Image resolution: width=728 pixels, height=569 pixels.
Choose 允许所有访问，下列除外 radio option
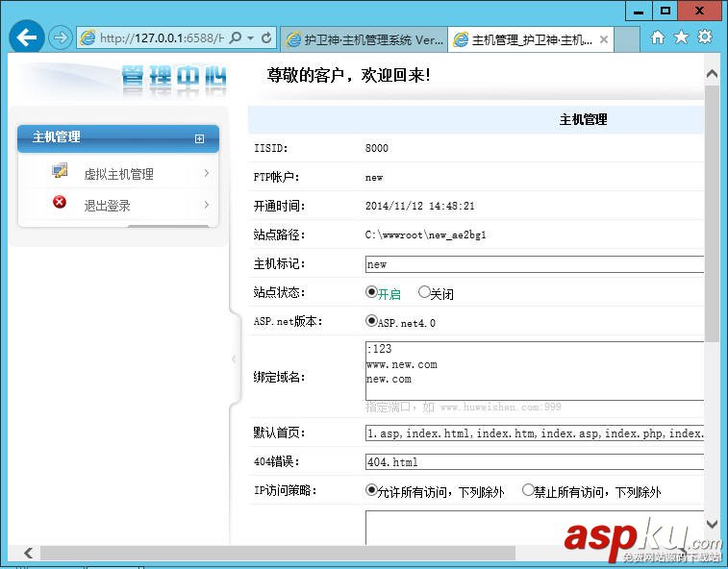[x=371, y=490]
